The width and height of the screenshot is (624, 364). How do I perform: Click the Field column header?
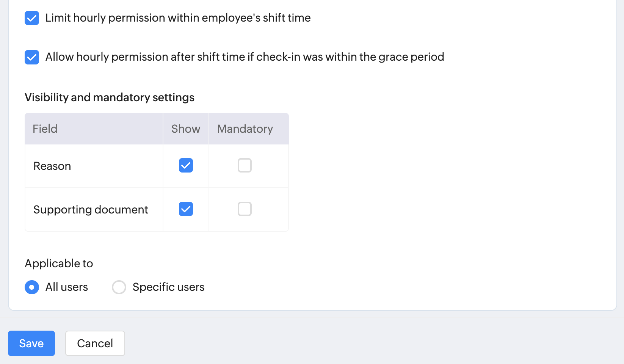pos(45,129)
